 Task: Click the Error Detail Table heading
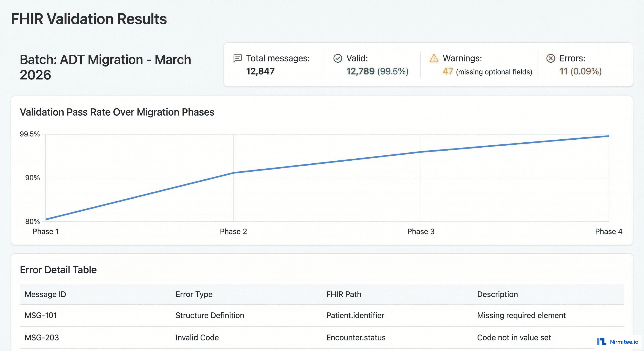click(58, 270)
